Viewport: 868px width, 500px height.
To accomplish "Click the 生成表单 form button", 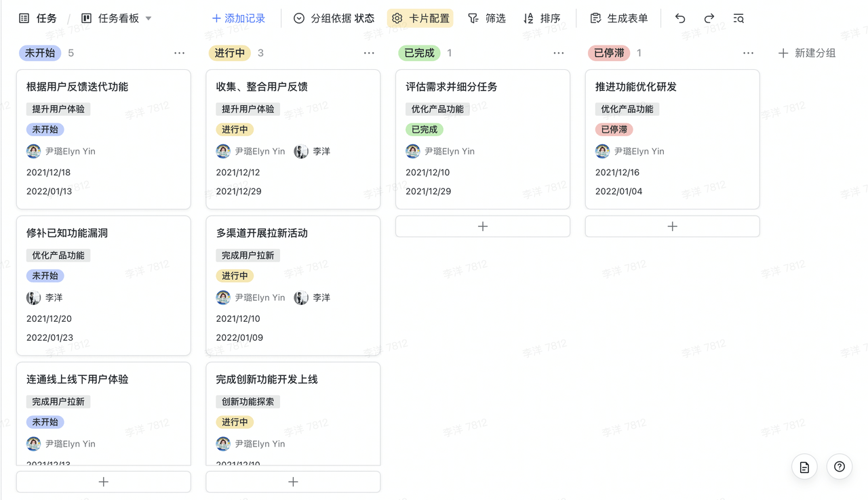I will [618, 18].
